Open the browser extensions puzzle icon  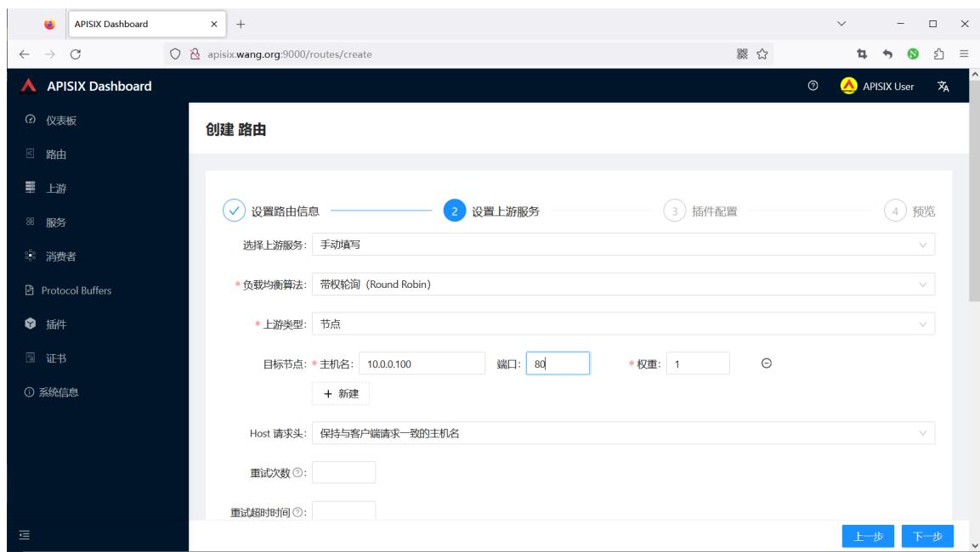pos(938,54)
